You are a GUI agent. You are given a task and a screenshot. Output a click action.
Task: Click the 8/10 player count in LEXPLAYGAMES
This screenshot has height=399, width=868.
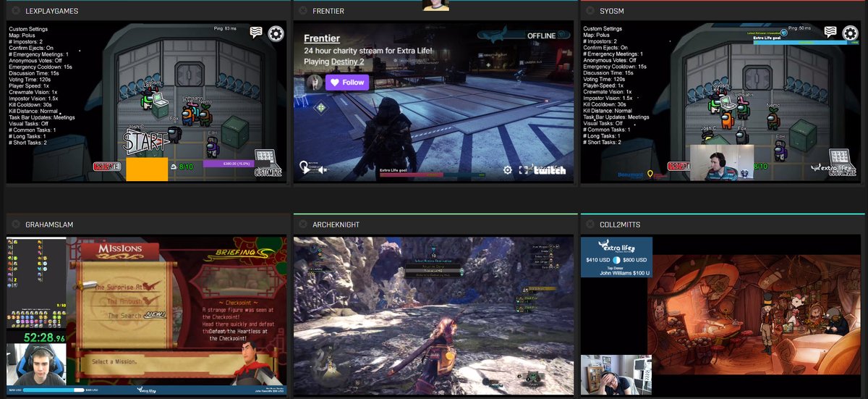click(186, 167)
